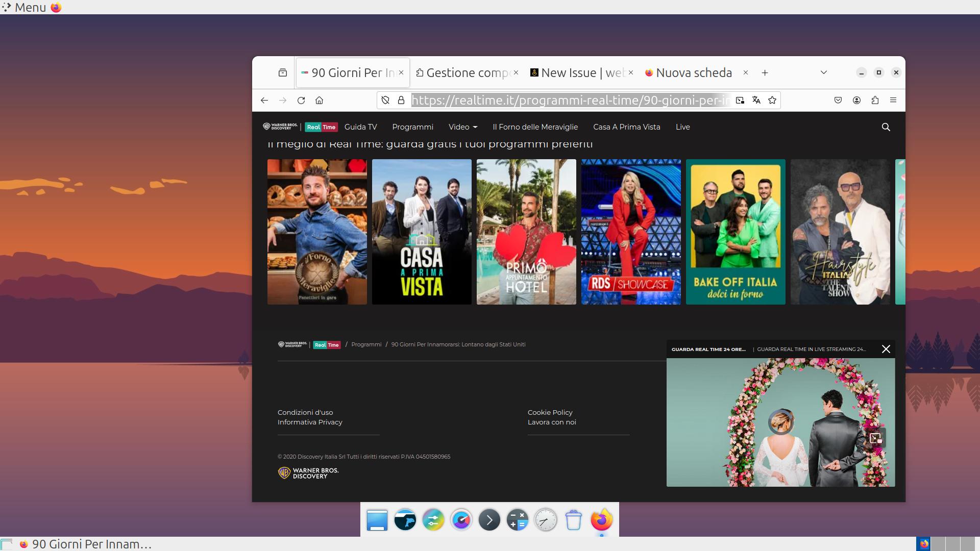The width and height of the screenshot is (980, 551).
Task: Open the translate page icon
Action: click(x=756, y=101)
